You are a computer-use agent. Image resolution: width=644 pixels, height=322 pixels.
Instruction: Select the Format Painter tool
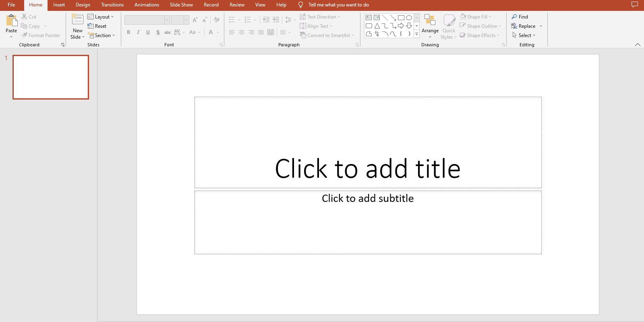pyautogui.click(x=41, y=35)
